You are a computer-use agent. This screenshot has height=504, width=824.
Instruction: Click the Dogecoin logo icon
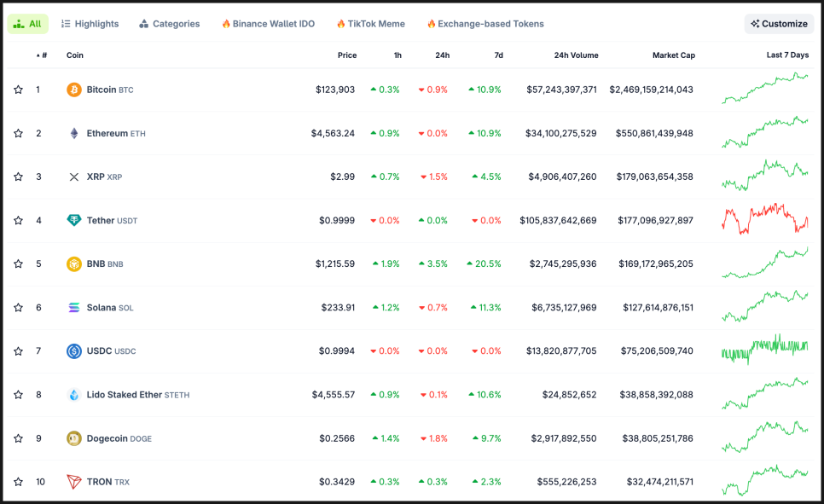point(74,438)
